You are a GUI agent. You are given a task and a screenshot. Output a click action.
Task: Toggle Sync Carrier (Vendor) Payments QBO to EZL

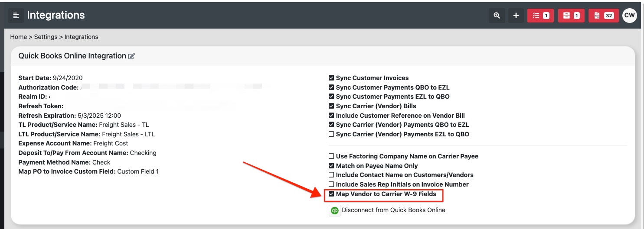pyautogui.click(x=331, y=125)
